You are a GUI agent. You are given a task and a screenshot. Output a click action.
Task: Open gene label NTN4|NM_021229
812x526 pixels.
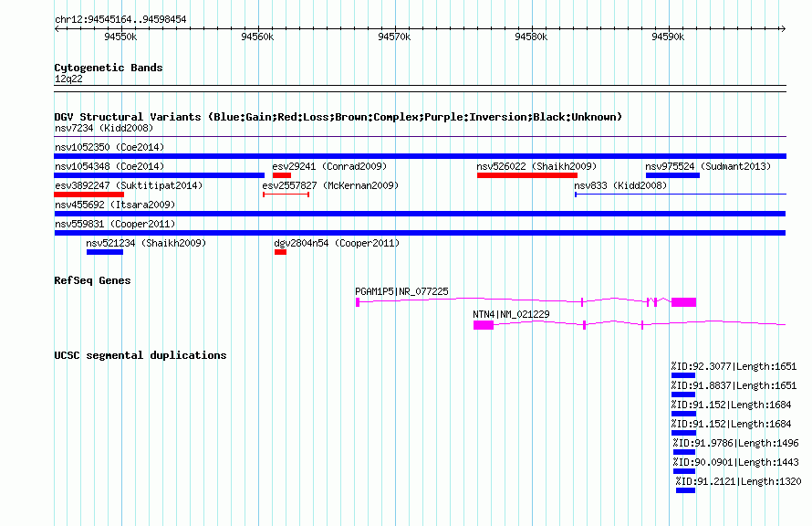tap(511, 314)
